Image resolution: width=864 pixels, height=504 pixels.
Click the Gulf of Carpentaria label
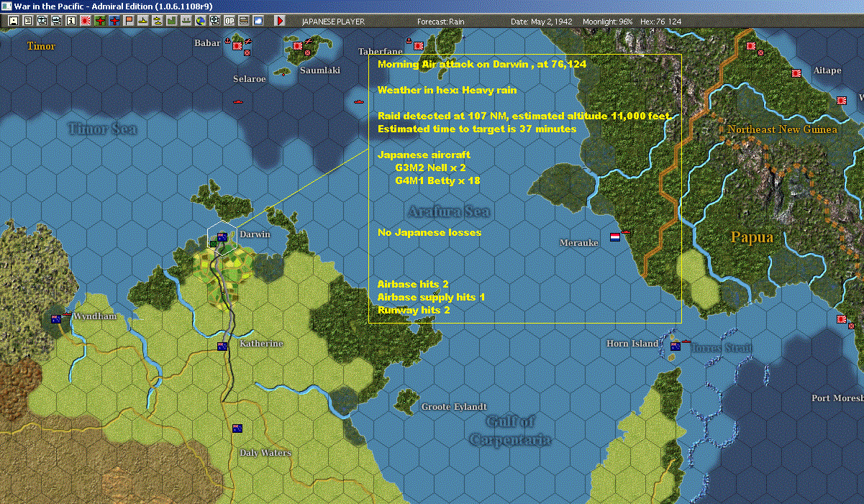pyautogui.click(x=509, y=431)
